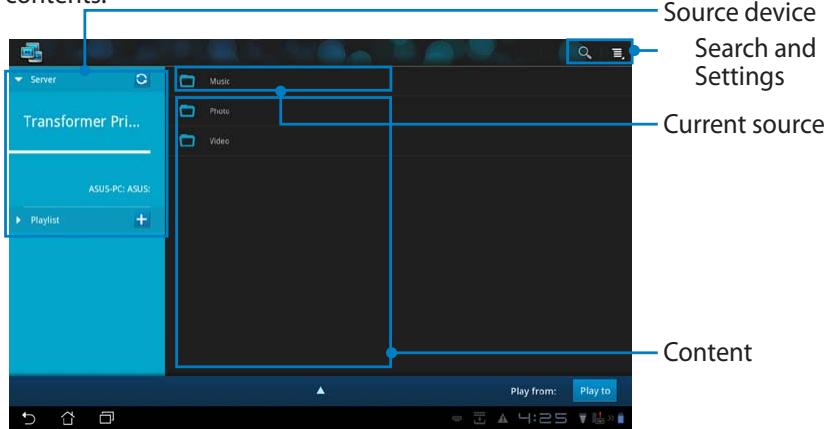The width and height of the screenshot is (824, 429).
Task: Tap the MyNet app icon
Action: point(32,53)
